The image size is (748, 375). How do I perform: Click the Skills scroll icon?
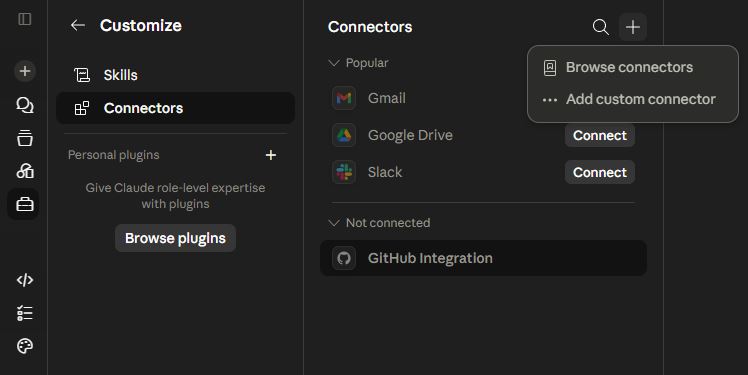[82, 75]
